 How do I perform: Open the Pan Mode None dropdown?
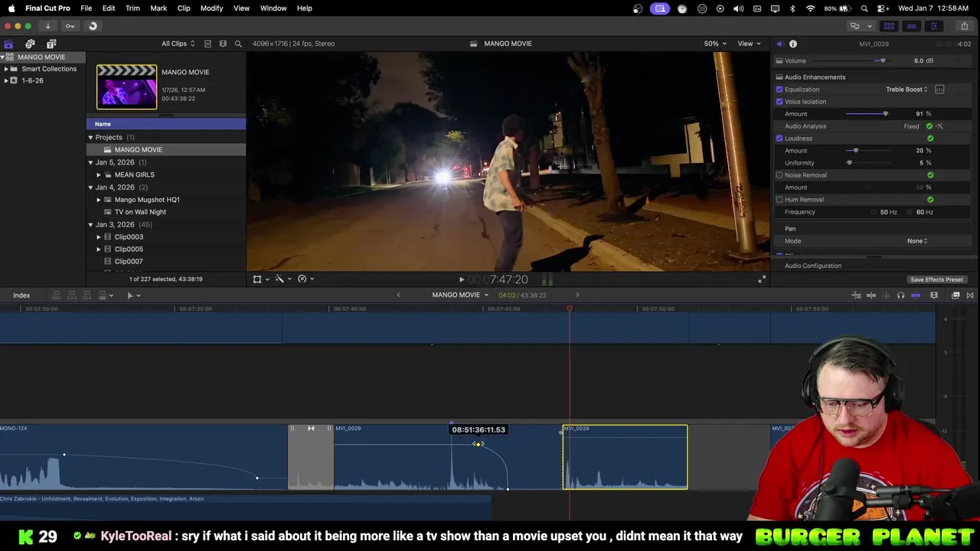click(917, 241)
